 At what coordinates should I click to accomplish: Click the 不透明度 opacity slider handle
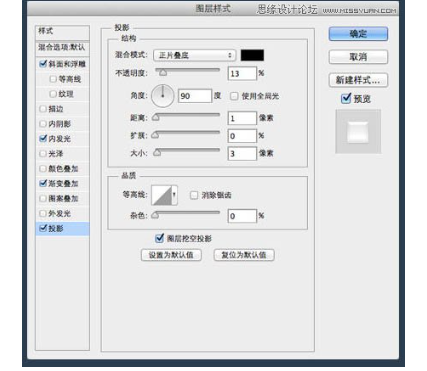[163, 73]
